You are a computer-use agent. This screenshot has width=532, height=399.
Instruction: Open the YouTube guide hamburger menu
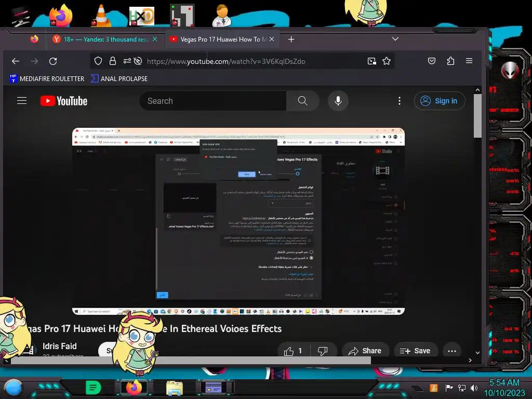click(22, 101)
